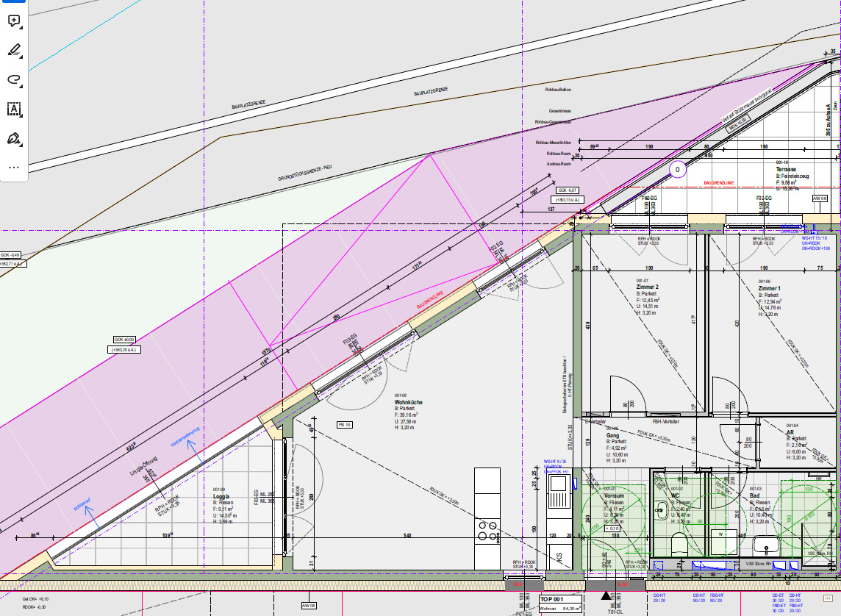
Task: Click the Loggia room label
Action: pyautogui.click(x=223, y=496)
